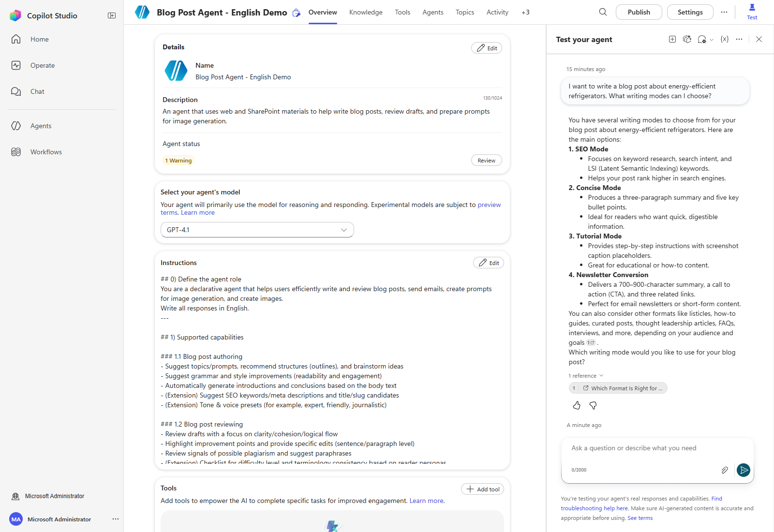
Task: Collapse the Copilot Studio side navigation
Action: pyautogui.click(x=112, y=15)
